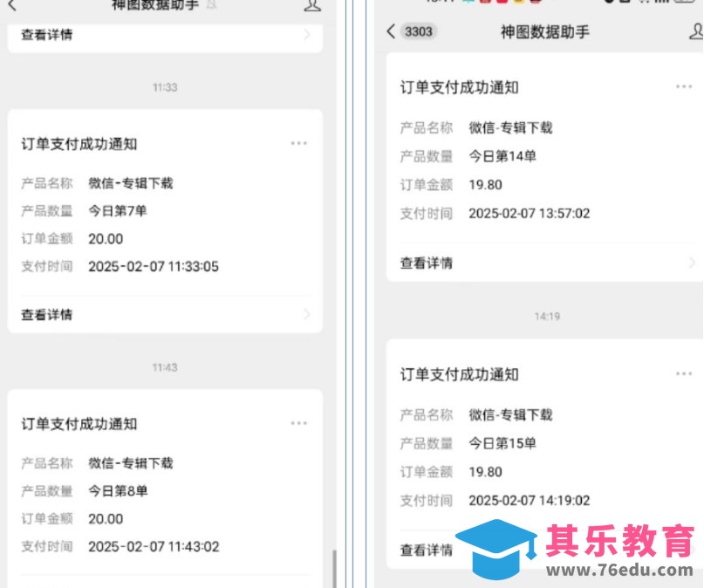Tap the 神图数据助手 title in the right chat
This screenshot has width=704, height=588.
[x=545, y=31]
